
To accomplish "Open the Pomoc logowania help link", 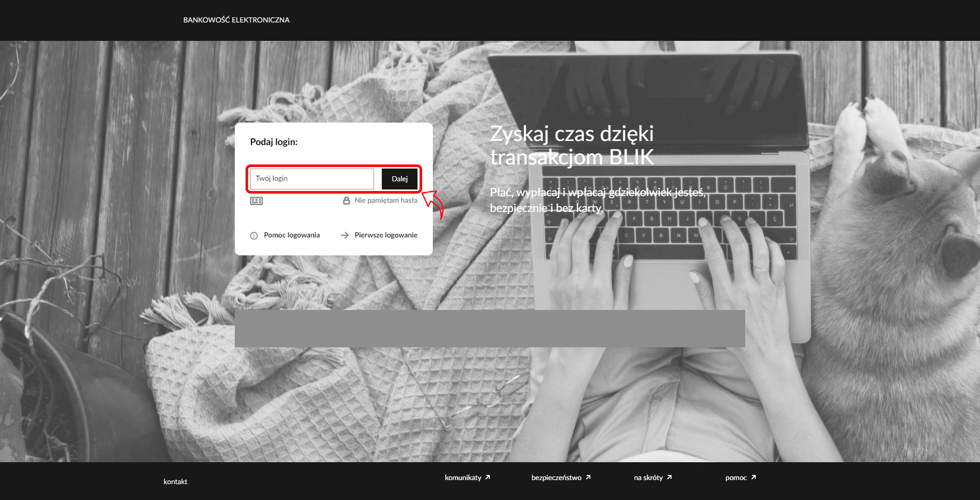I will (291, 235).
